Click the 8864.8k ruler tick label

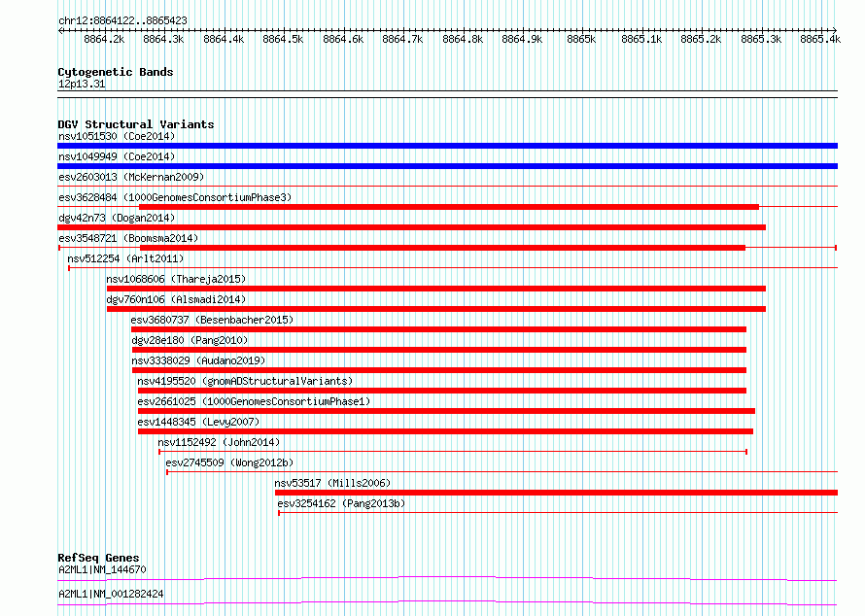[463, 39]
